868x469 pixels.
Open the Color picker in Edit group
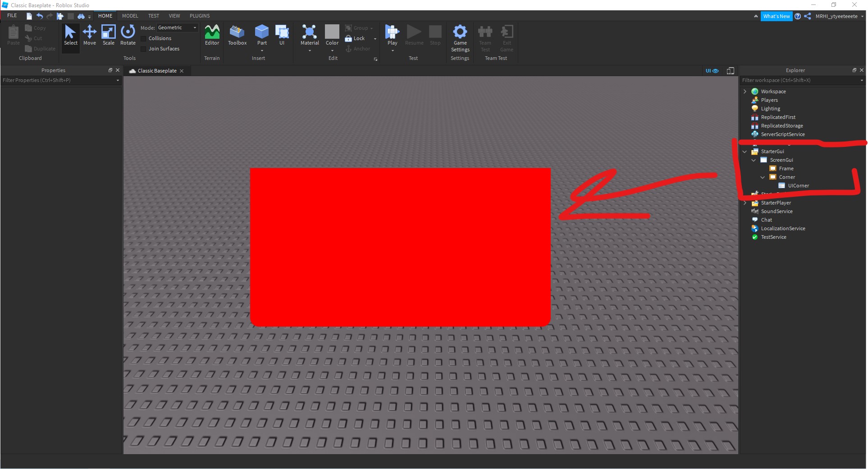pos(332,34)
